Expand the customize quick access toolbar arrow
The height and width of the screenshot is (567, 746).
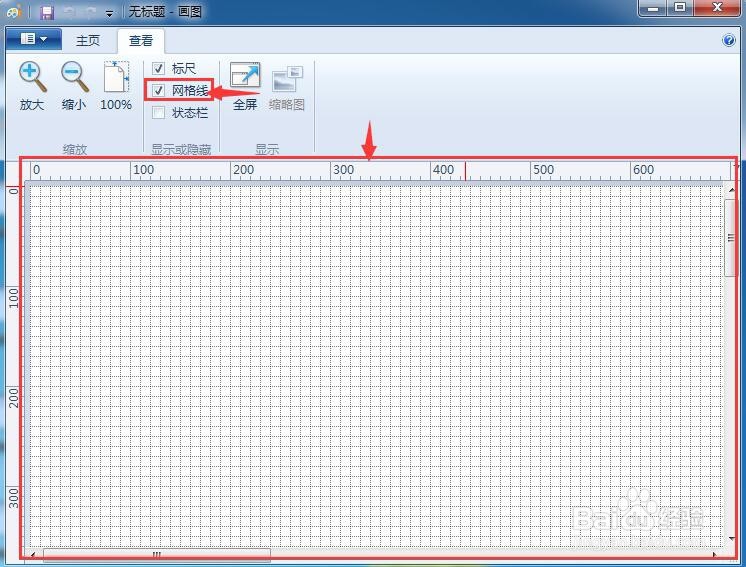[x=109, y=14]
